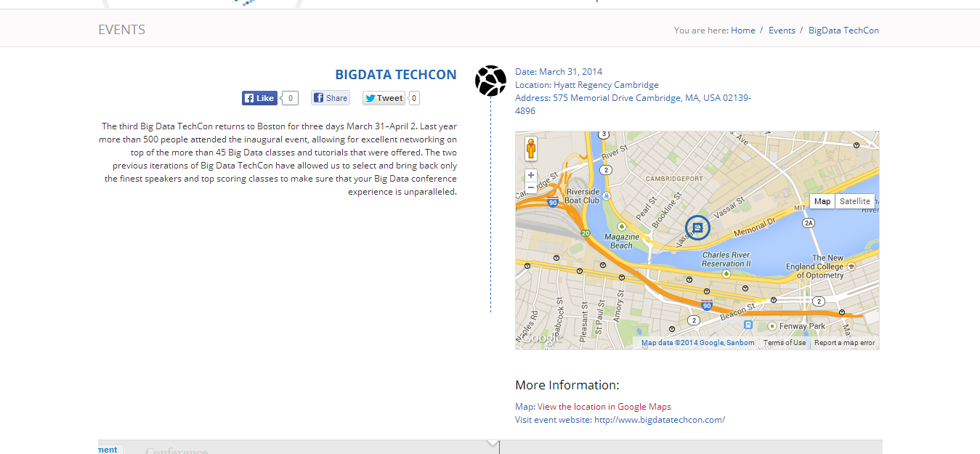Viewport: 980px width, 454px height.
Task: Click the BIGDATA TECHCON title heading
Action: (396, 74)
